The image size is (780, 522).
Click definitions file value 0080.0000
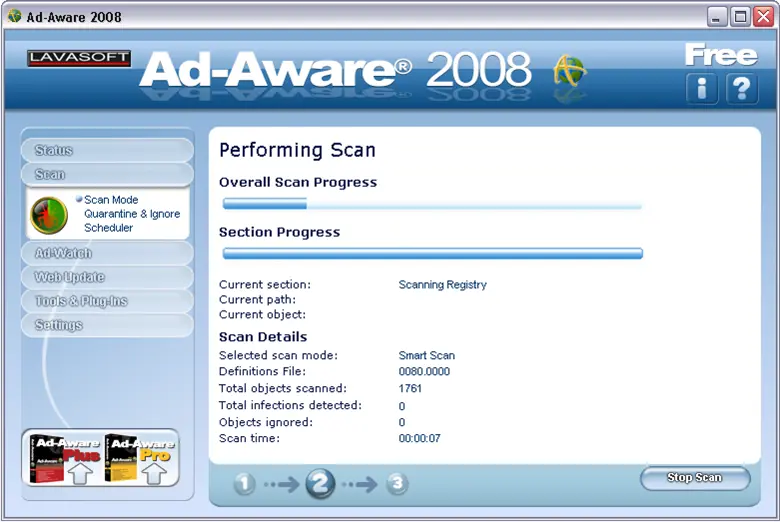coord(424,372)
